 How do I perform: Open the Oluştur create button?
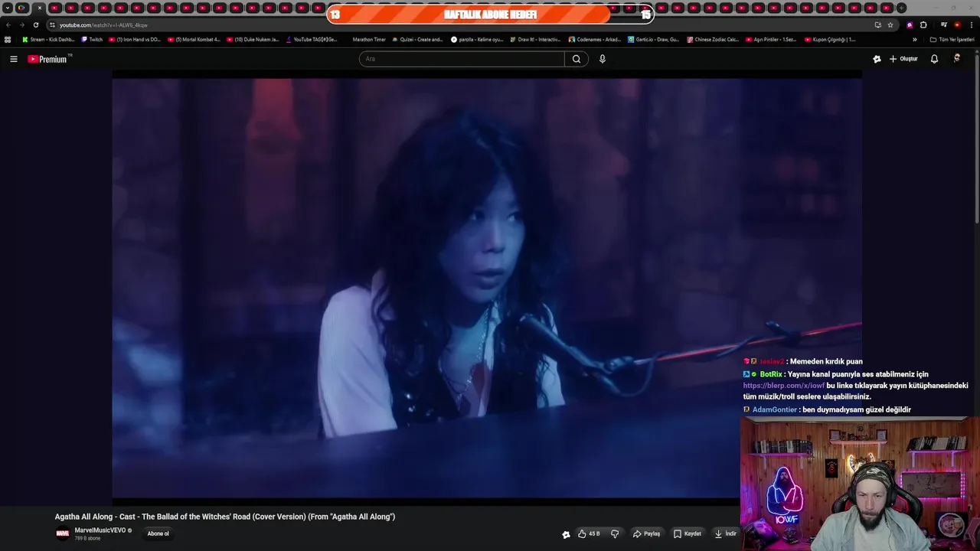(903, 59)
